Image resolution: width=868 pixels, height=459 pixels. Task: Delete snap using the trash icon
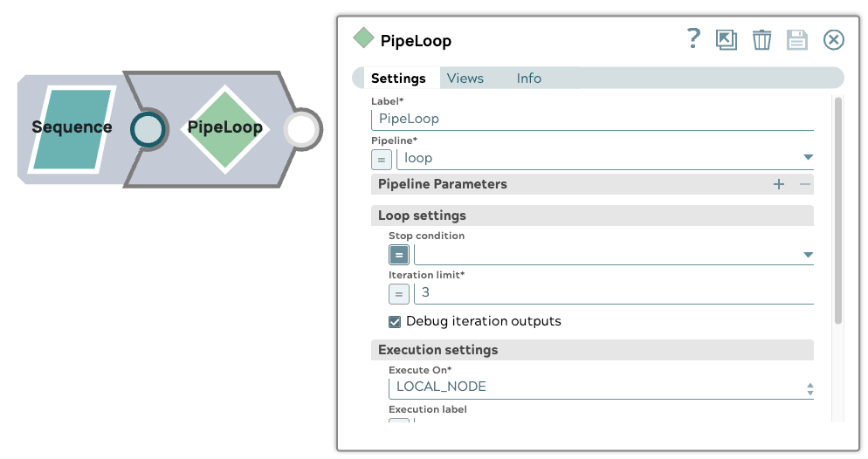pyautogui.click(x=761, y=39)
